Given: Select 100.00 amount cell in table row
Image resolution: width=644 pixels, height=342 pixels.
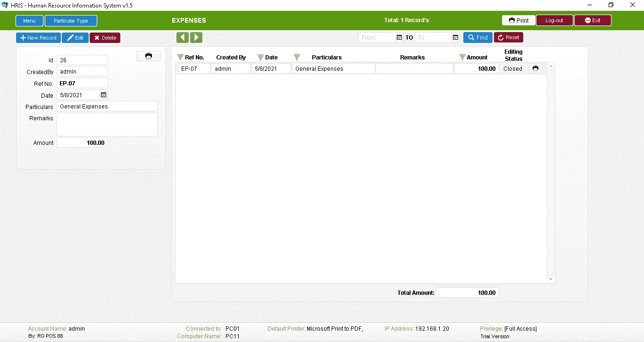Looking at the screenshot, I should tap(477, 69).
